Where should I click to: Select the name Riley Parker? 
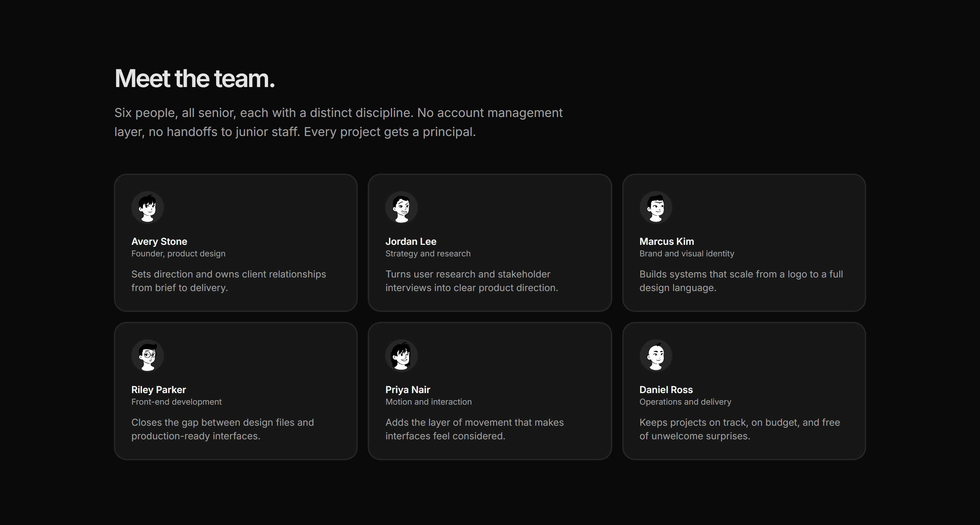159,390
